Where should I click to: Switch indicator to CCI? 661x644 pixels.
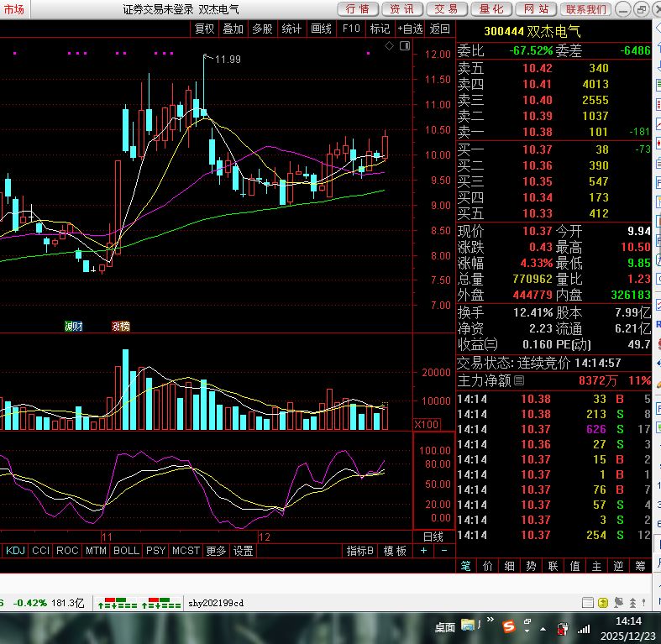(x=40, y=551)
